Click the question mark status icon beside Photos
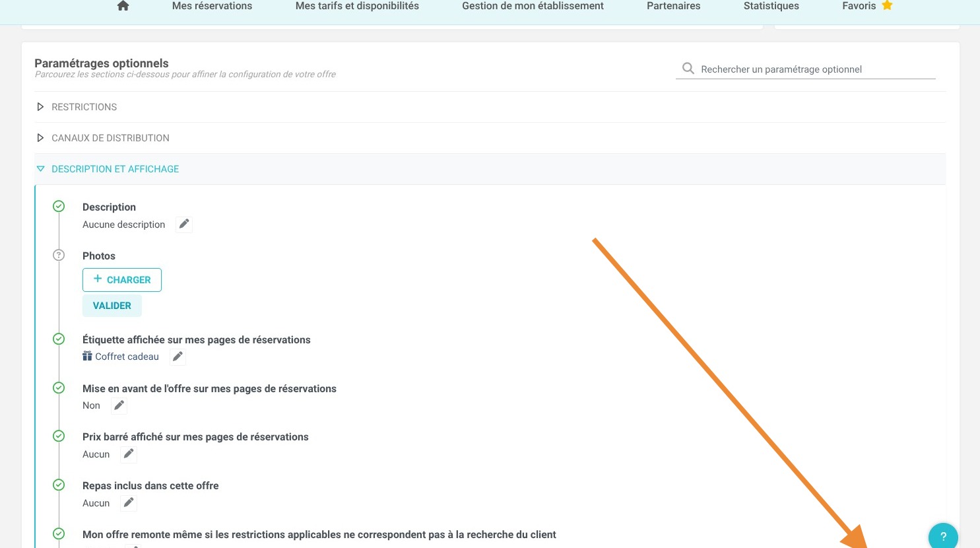 coord(59,255)
